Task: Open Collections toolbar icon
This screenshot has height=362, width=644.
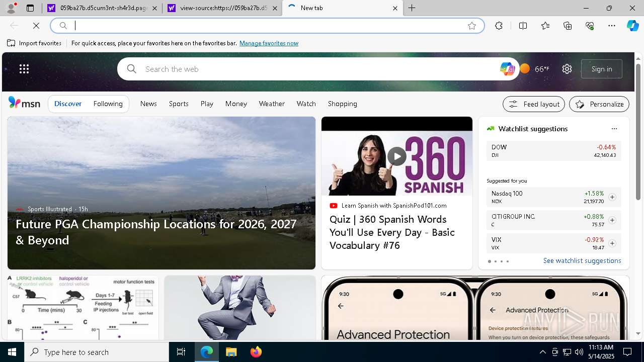Action: (x=568, y=26)
